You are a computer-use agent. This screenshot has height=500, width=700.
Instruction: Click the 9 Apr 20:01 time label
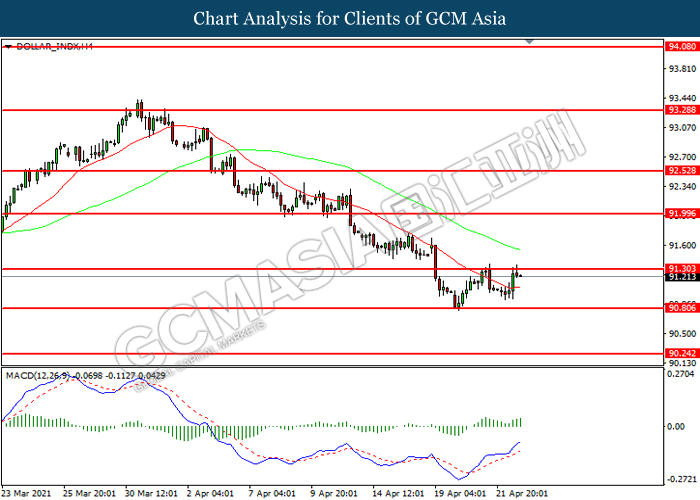tap(334, 493)
